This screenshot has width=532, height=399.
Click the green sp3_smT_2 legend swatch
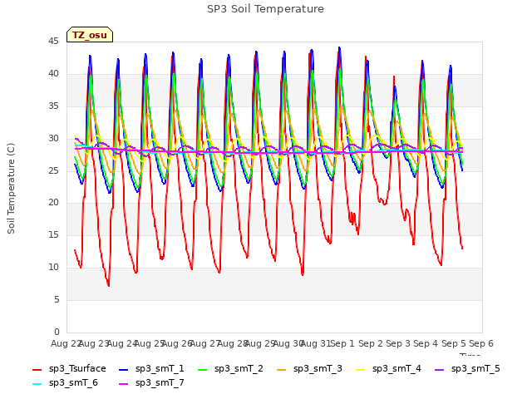point(203,369)
